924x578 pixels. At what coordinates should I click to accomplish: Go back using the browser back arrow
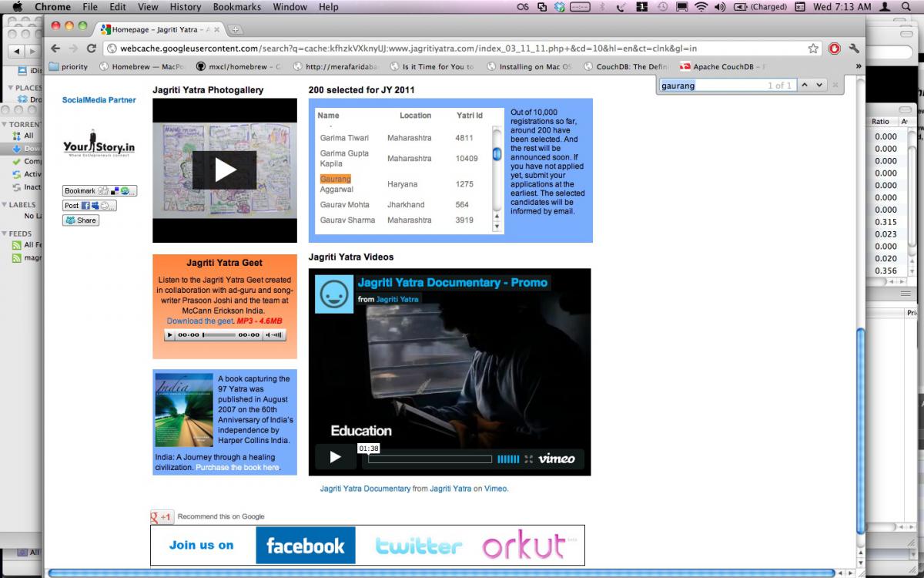[55, 48]
